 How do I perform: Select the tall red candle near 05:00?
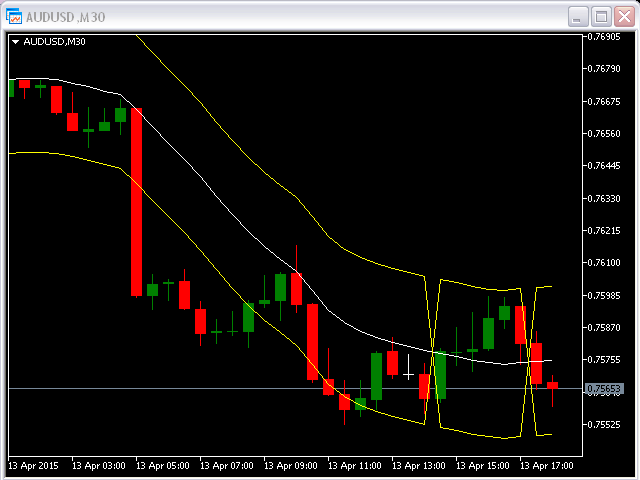click(x=136, y=202)
